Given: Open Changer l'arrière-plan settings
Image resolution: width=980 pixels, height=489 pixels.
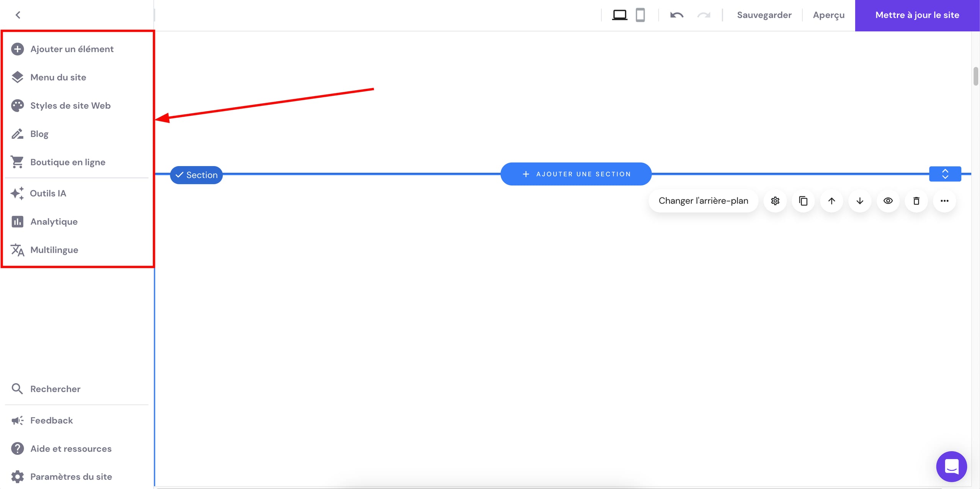Looking at the screenshot, I should point(703,200).
